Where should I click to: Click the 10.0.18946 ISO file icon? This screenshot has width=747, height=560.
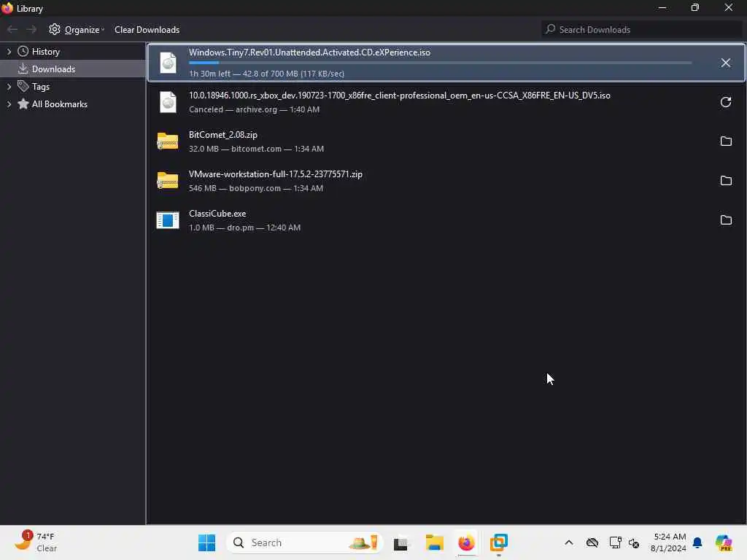point(168,102)
